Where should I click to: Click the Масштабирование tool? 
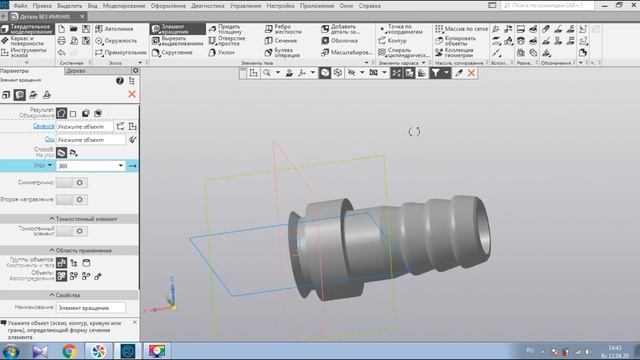pyautogui.click(x=346, y=53)
